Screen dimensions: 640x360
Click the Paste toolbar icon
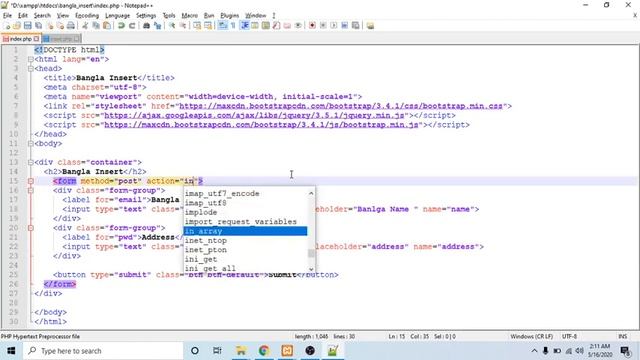(107, 26)
